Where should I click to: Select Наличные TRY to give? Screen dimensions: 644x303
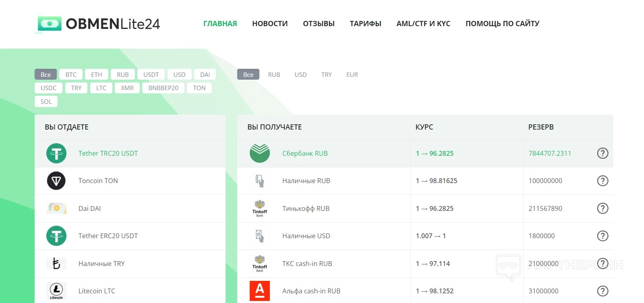click(x=130, y=264)
